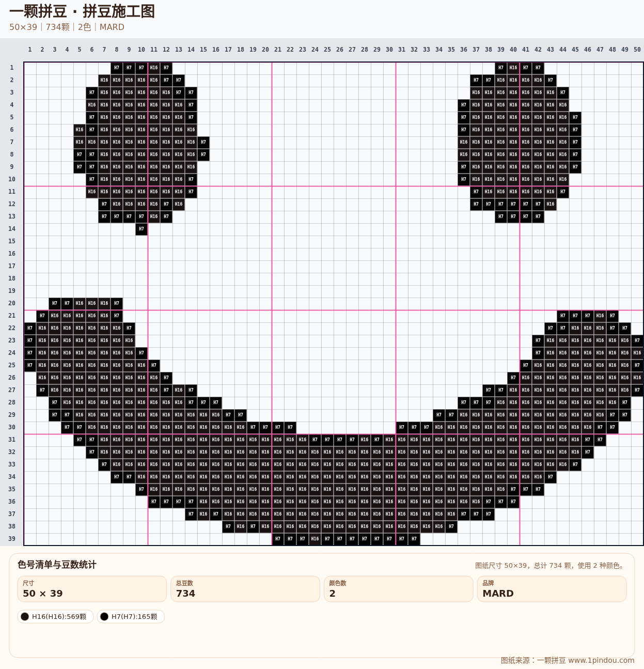644x669 pixels.
Task: Click the H7 bead at row 26, column 40
Action: 513,378
